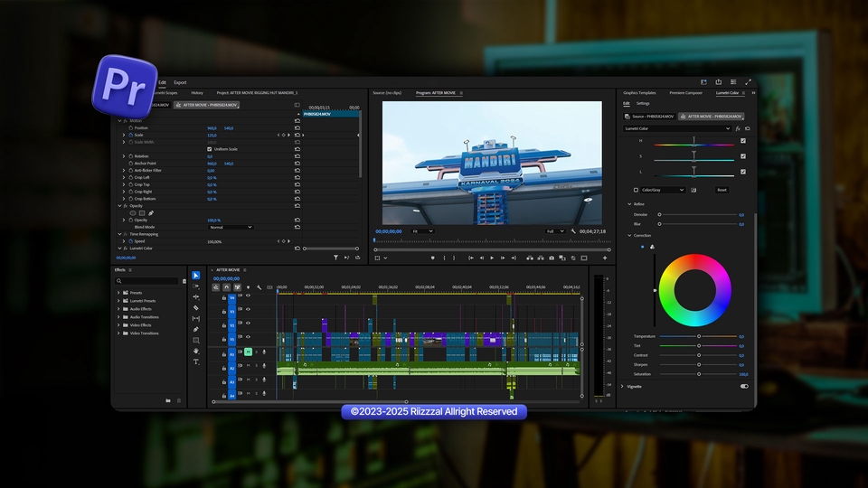Expand the Lumetri Presets folder

coord(118,301)
